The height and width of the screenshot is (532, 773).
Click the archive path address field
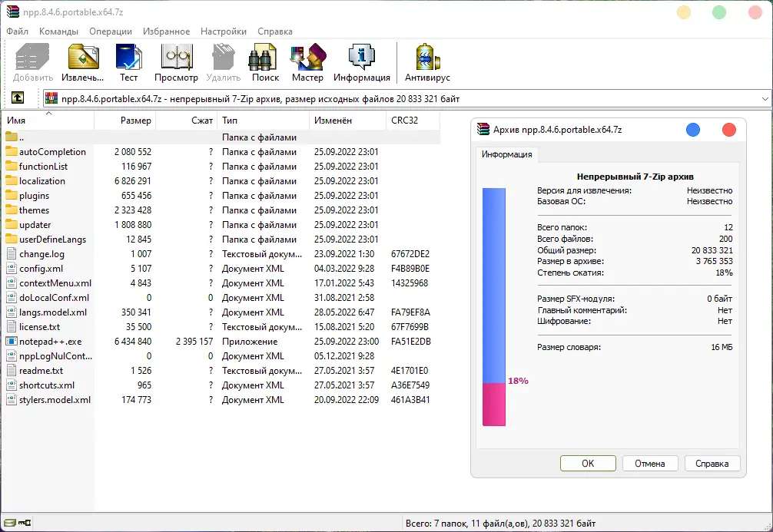(x=406, y=99)
